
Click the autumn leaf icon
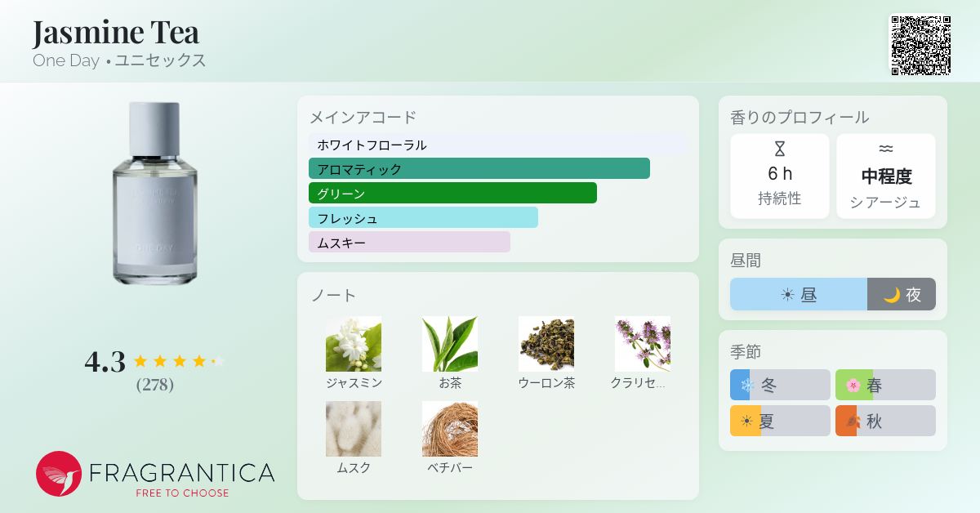point(853,422)
